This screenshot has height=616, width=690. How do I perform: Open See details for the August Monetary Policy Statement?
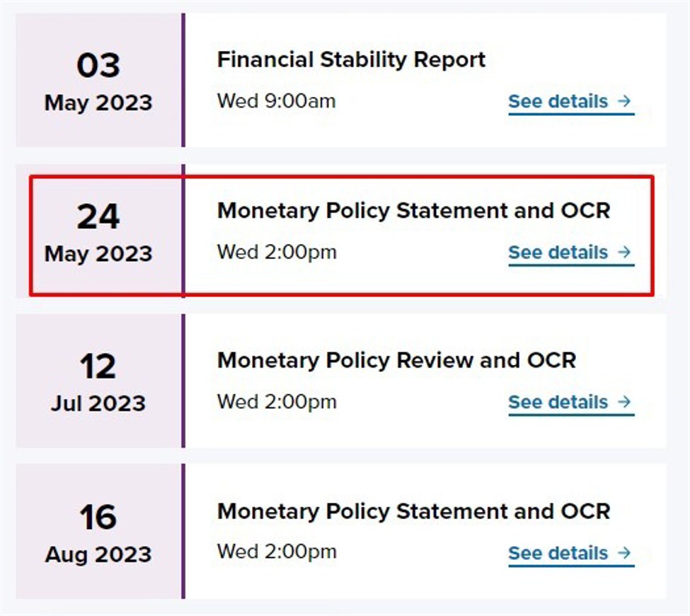click(561, 554)
